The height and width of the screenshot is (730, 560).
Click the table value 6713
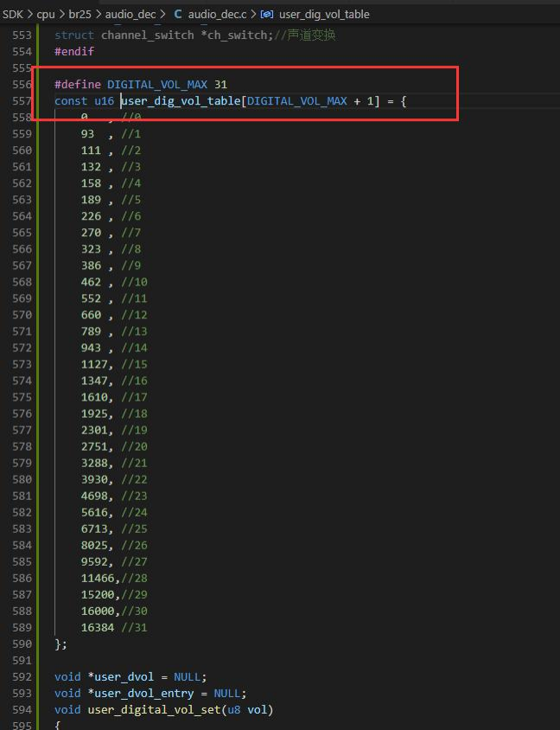[x=94, y=528]
